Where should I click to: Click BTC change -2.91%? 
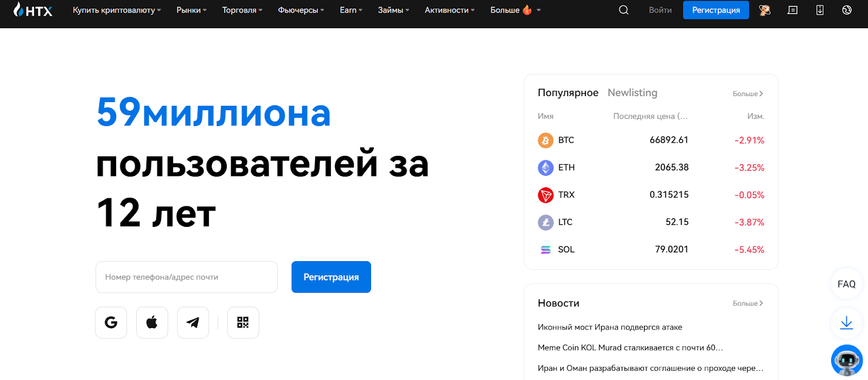(x=749, y=140)
